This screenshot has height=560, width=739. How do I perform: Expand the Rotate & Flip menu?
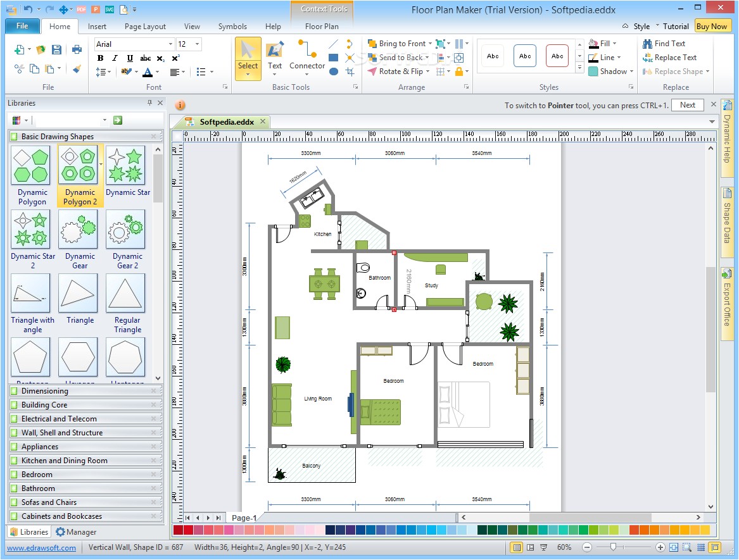click(427, 71)
